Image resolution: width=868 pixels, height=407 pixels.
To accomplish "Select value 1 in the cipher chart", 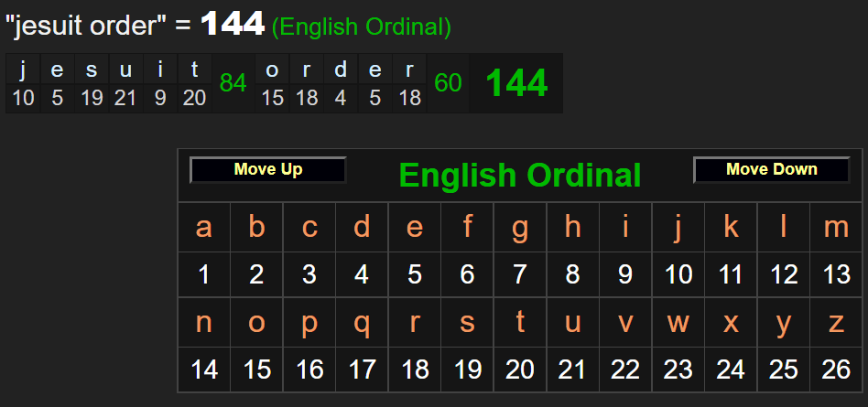I will coord(204,273).
